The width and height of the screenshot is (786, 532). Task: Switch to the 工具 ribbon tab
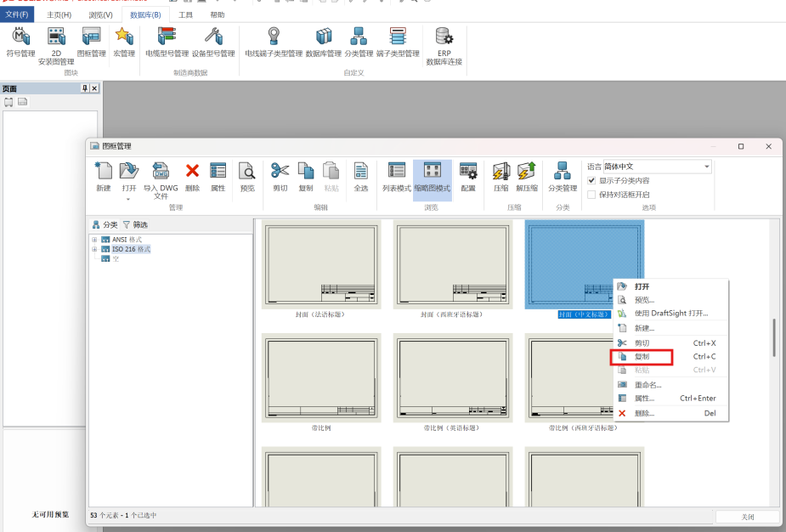coord(185,14)
